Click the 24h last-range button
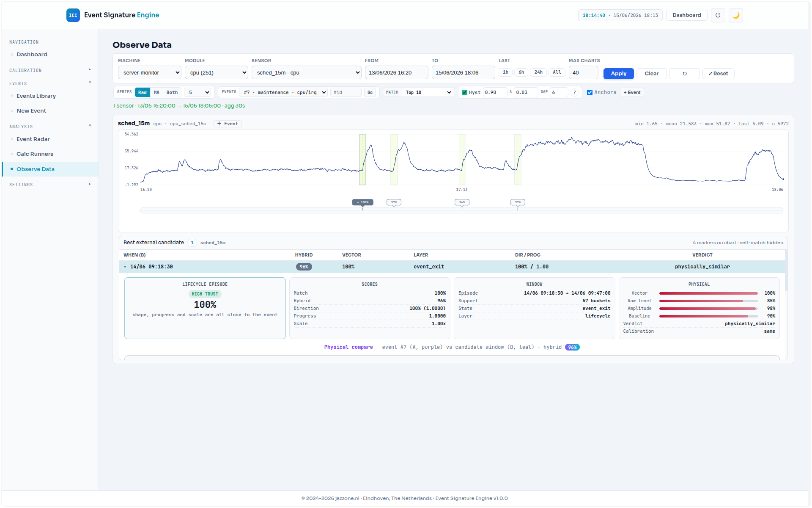Viewport: 812px width, 508px height. (538, 72)
